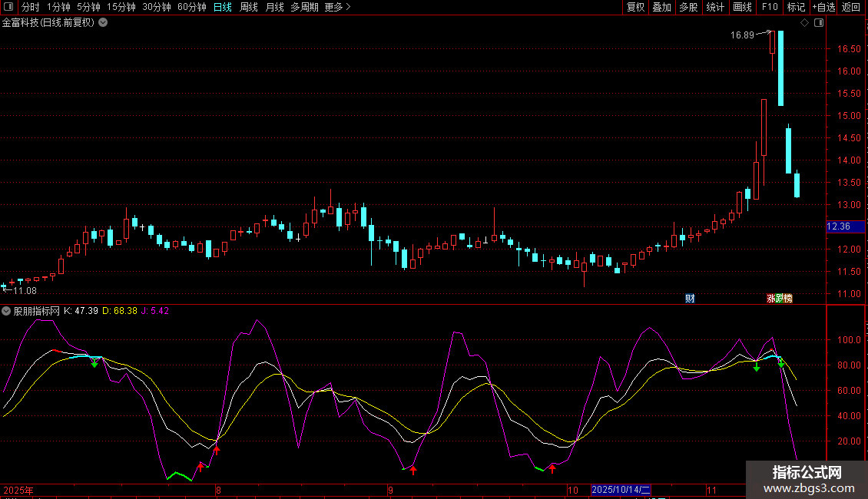
Task: Toggle the side panel icon at top-right
Action: point(818,23)
